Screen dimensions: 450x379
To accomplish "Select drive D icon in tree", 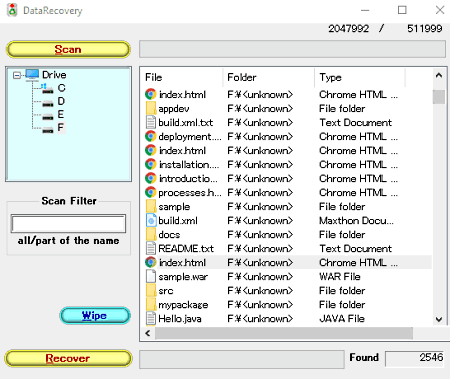I will (x=48, y=102).
